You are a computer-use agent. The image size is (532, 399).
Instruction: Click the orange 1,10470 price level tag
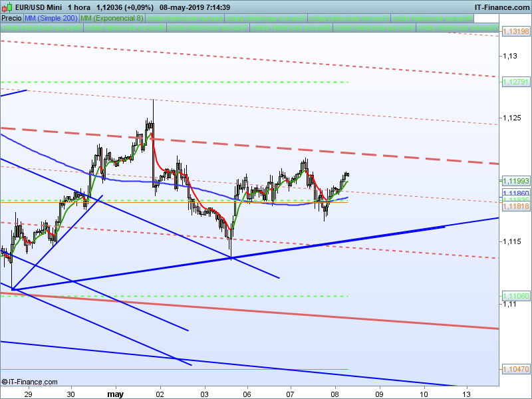516,369
